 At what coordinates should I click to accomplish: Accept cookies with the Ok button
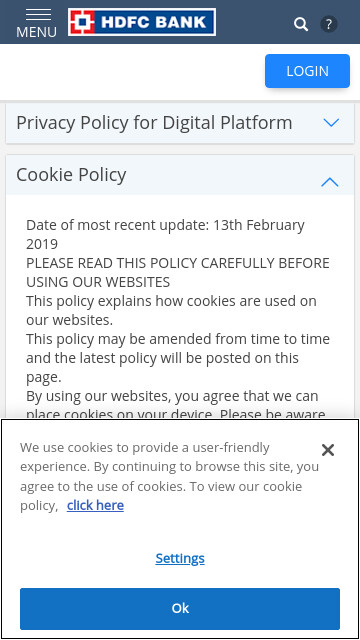tap(180, 609)
